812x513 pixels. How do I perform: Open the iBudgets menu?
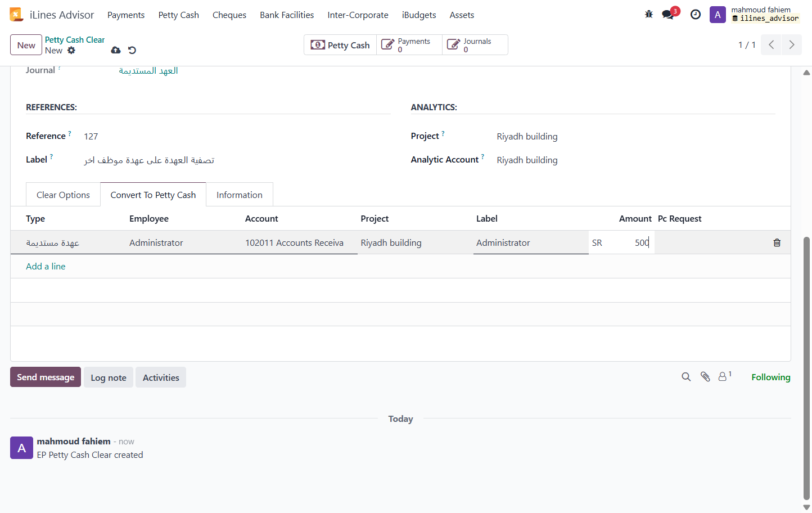point(419,15)
